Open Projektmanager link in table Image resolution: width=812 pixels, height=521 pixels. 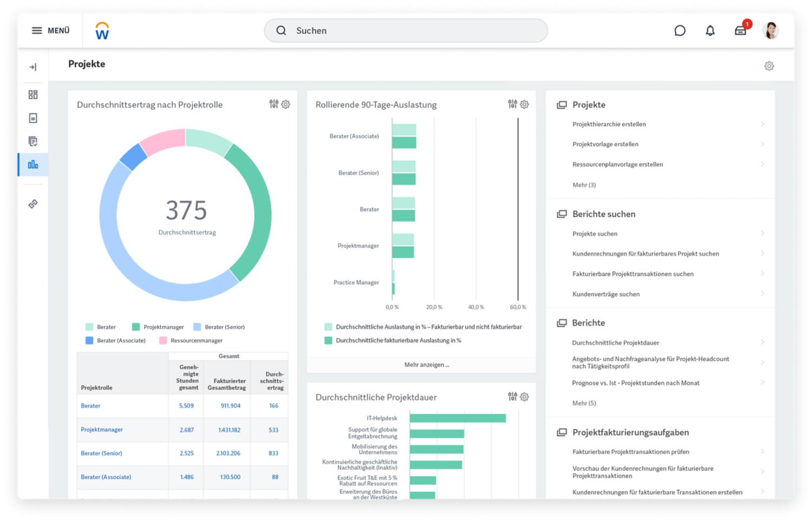pos(102,429)
